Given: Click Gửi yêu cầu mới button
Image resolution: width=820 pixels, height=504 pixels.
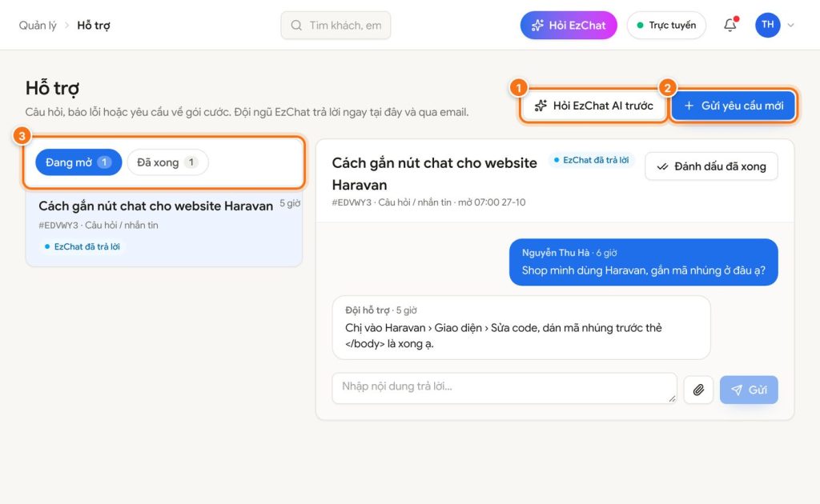Looking at the screenshot, I should [734, 106].
